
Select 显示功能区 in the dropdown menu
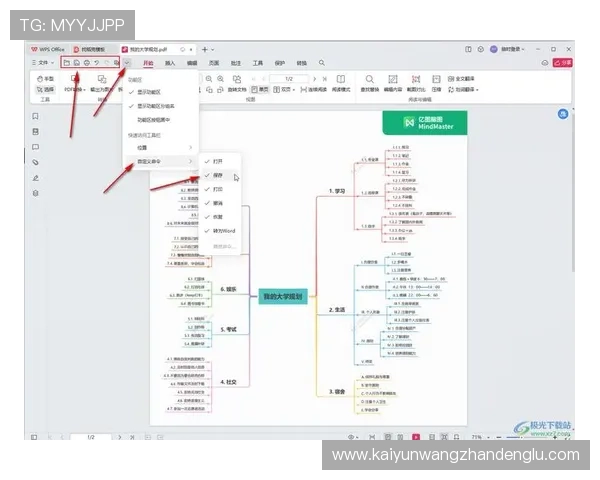(155, 92)
